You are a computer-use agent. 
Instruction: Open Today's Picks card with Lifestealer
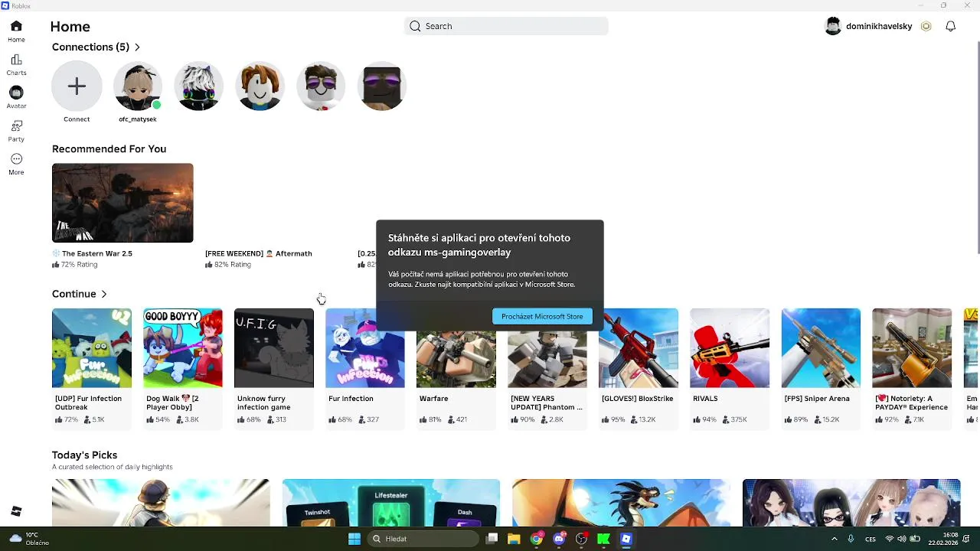(391, 503)
